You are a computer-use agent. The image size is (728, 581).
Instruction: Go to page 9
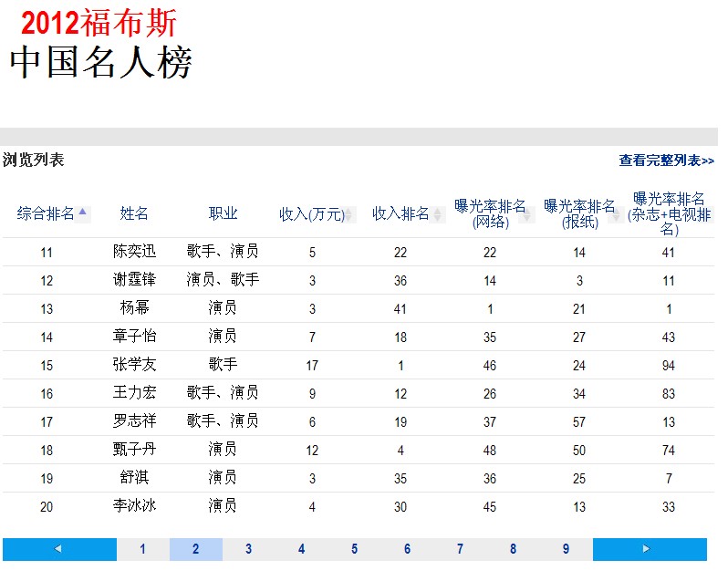click(566, 549)
